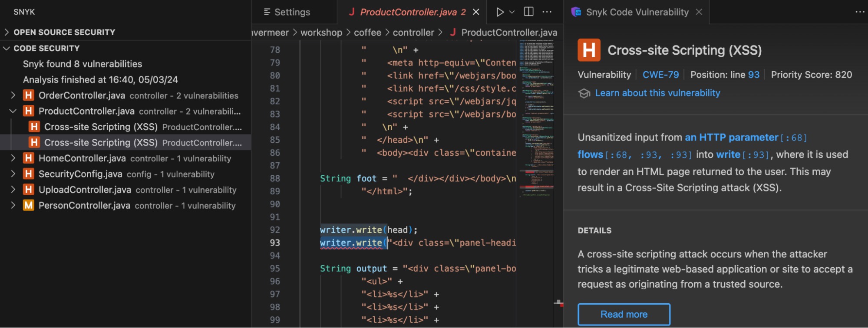Run the Java file with the play icon
Image resolution: width=868 pixels, height=328 pixels.
[500, 12]
